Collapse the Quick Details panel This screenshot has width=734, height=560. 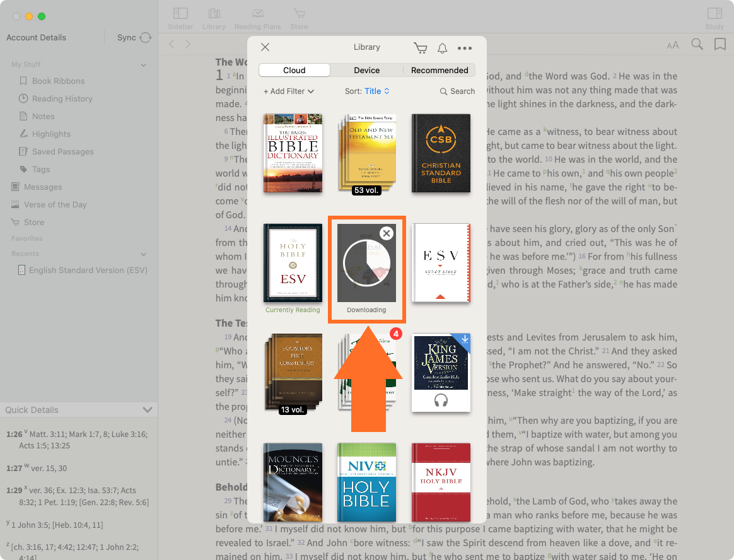[x=148, y=410]
